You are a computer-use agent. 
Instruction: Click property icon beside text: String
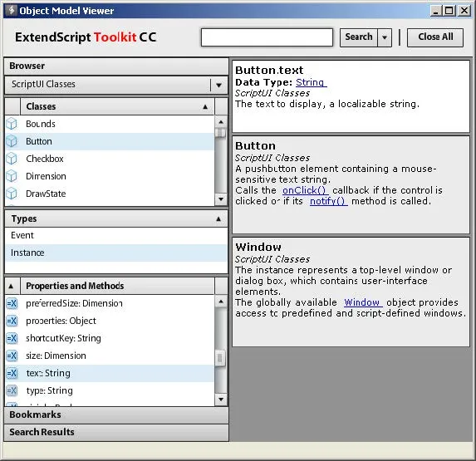[x=12, y=373]
